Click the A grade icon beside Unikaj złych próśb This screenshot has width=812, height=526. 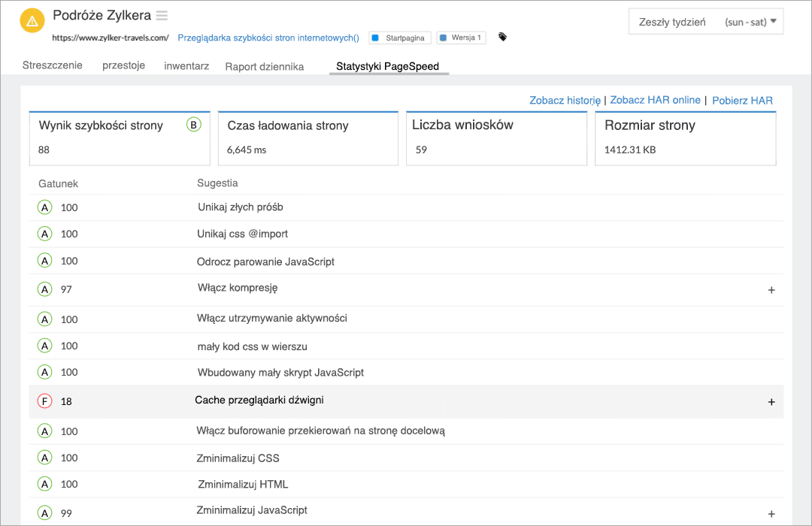(x=44, y=207)
